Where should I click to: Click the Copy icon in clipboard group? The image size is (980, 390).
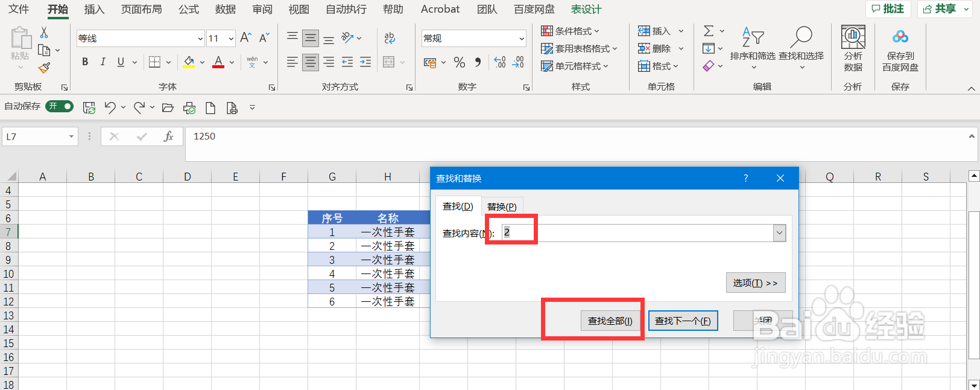pos(44,50)
